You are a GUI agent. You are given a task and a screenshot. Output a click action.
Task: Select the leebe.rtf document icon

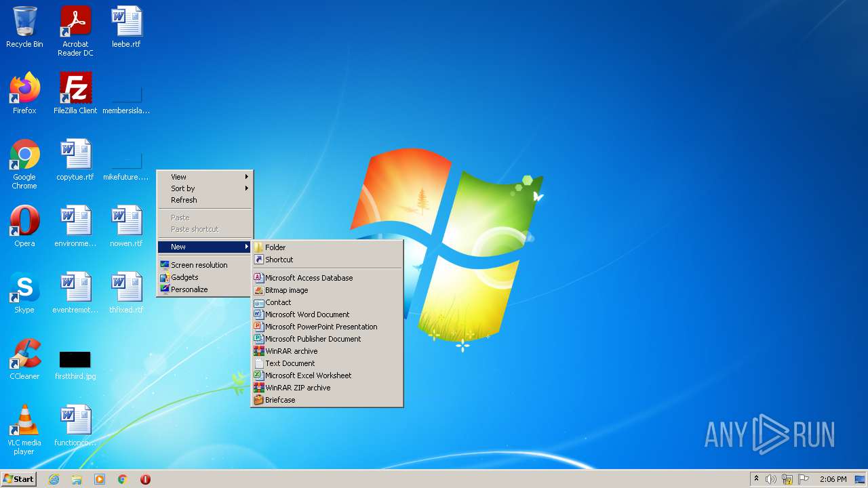126,27
